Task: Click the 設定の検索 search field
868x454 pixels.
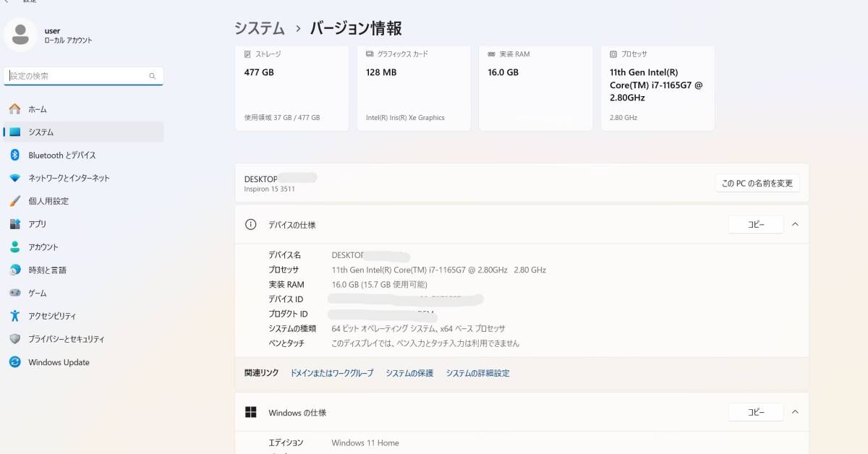Action: coord(80,75)
